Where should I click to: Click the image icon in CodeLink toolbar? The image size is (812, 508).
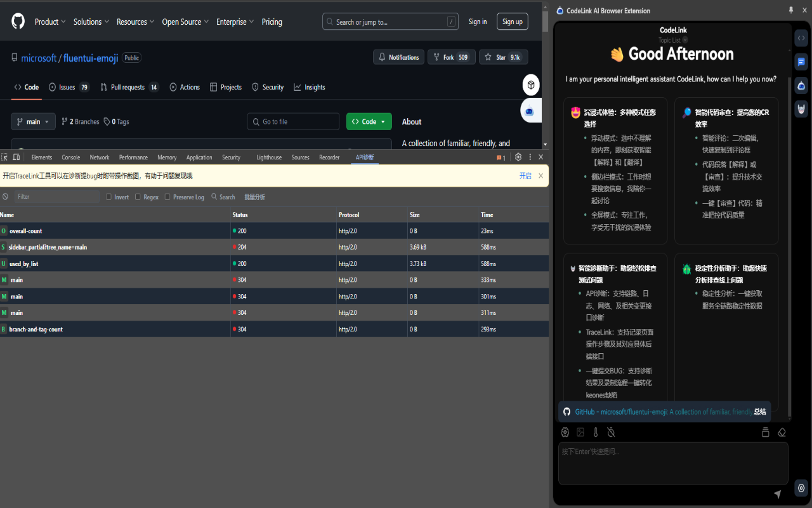580,432
